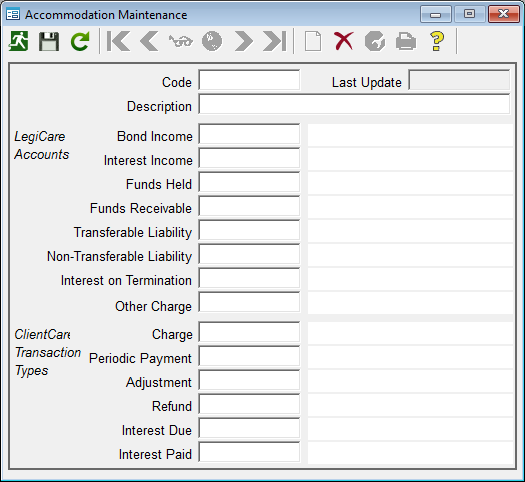525x482 pixels.
Task: Focus the Description text field
Action: pyautogui.click(x=354, y=104)
